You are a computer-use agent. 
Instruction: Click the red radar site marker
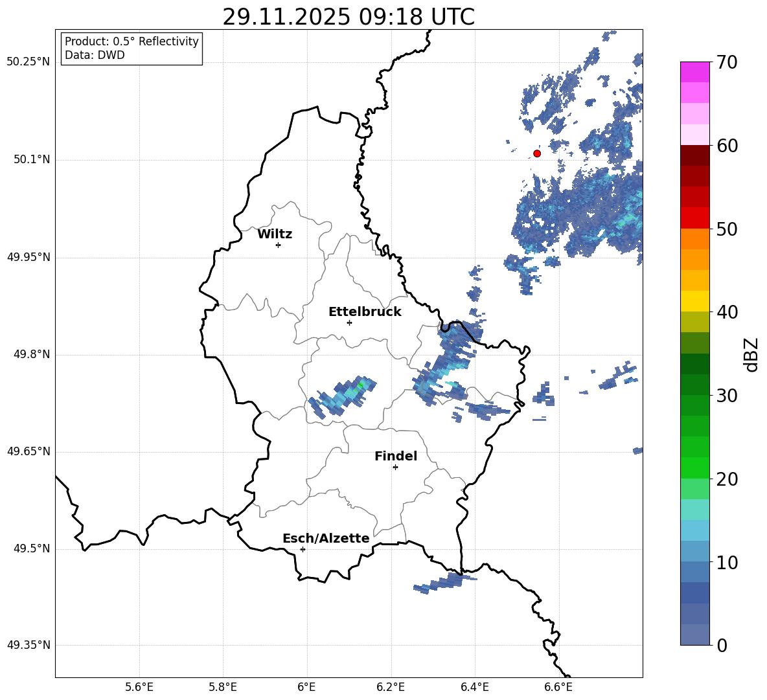(537, 153)
